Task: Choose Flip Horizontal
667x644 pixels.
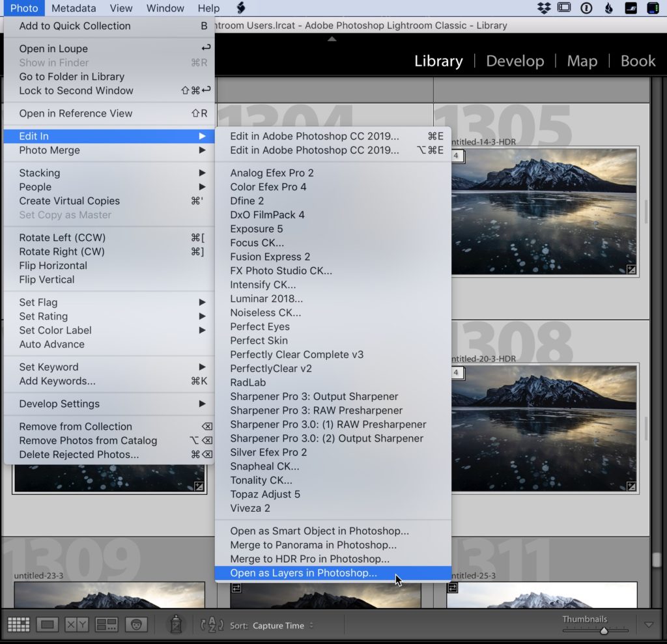Action: pyautogui.click(x=109, y=266)
